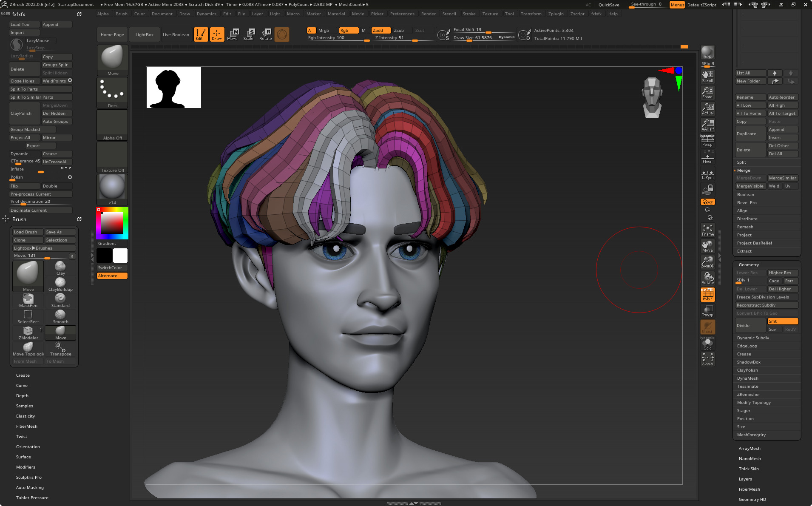
Task: Click the Gizmo 3D orange icon
Action: tap(281, 34)
